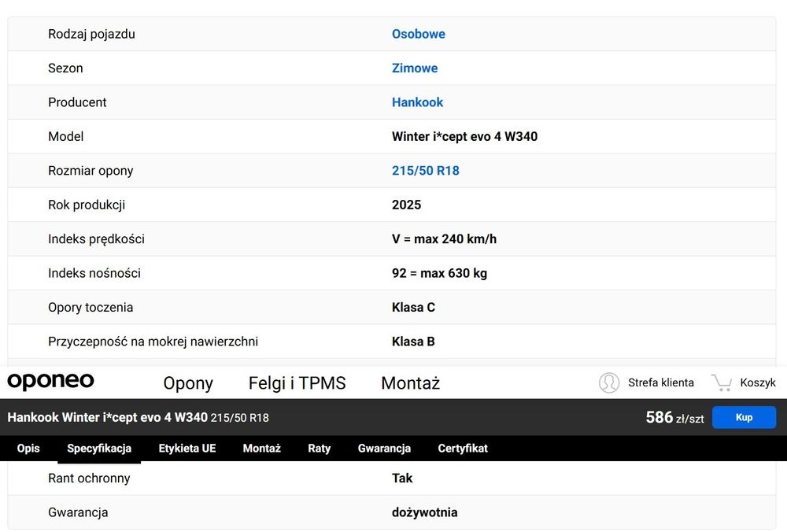
Task: Show the Certyfikat tab
Action: click(462, 448)
